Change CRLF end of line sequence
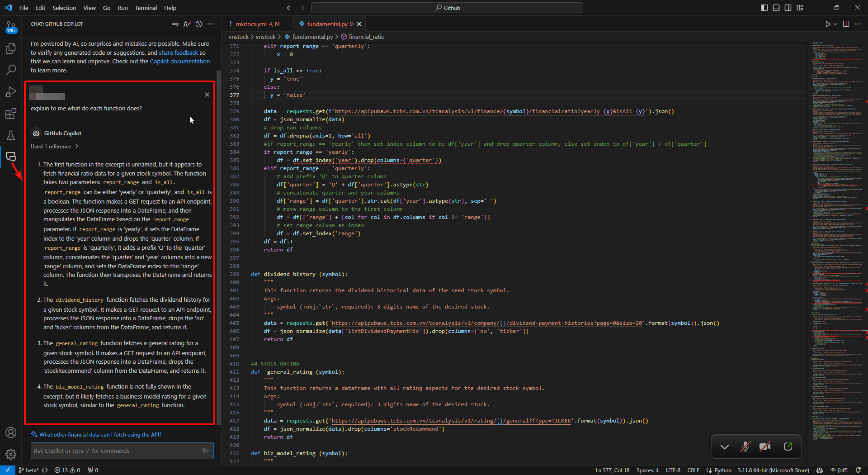868x475 pixels. point(693,470)
